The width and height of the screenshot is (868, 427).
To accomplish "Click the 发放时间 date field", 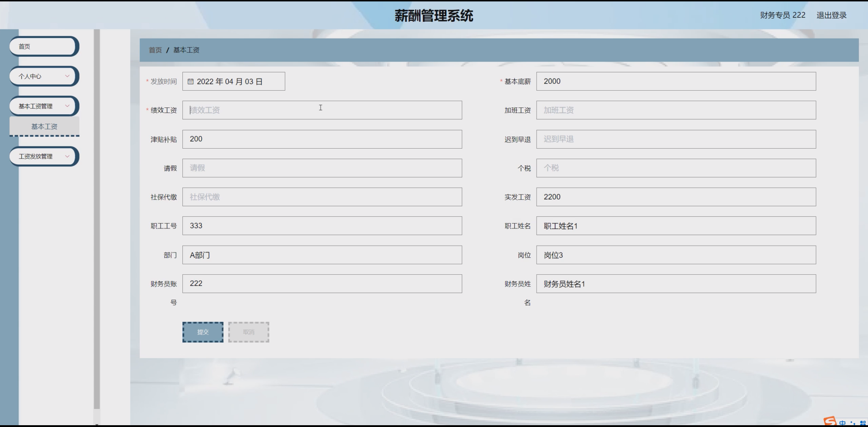I will pyautogui.click(x=234, y=82).
